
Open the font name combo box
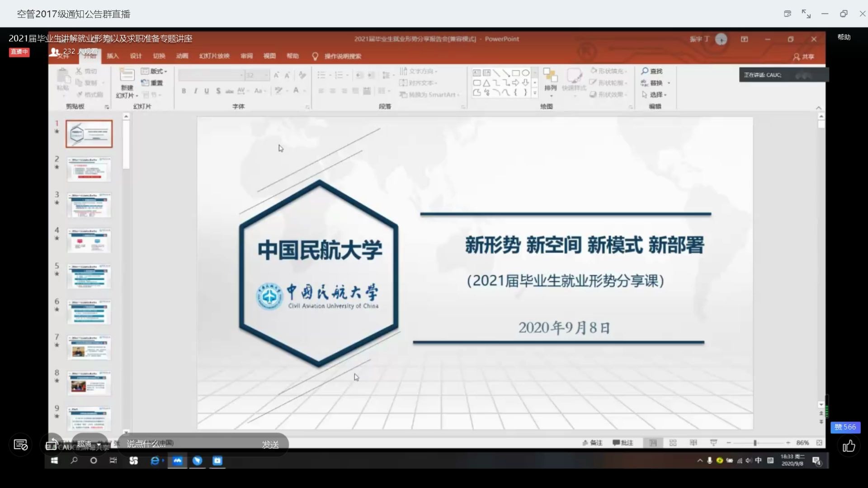[x=211, y=75]
